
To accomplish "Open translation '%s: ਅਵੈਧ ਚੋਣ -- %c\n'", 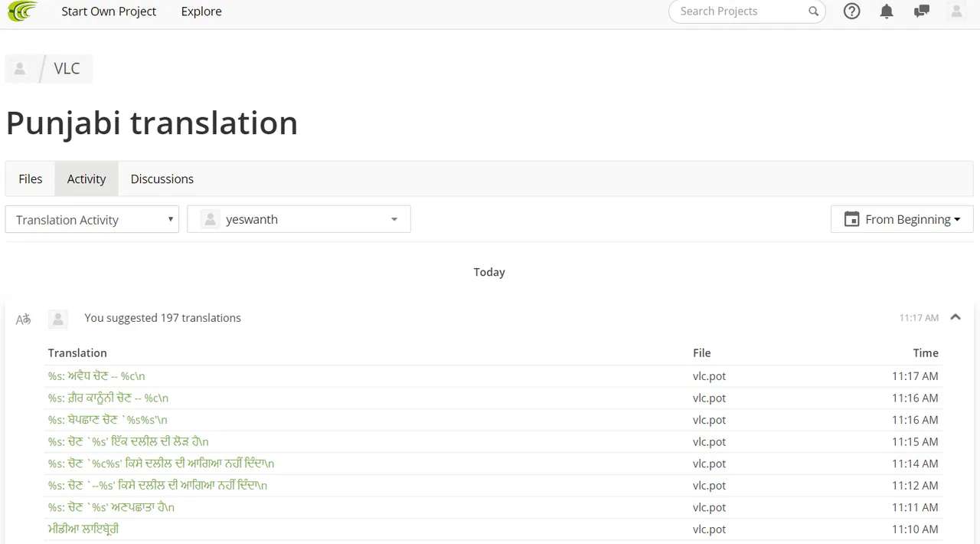I will pos(96,376).
